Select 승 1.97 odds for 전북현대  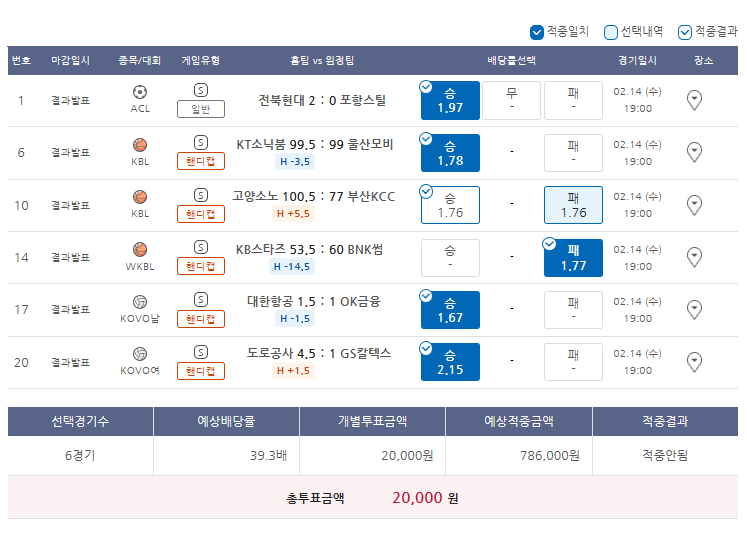point(450,101)
